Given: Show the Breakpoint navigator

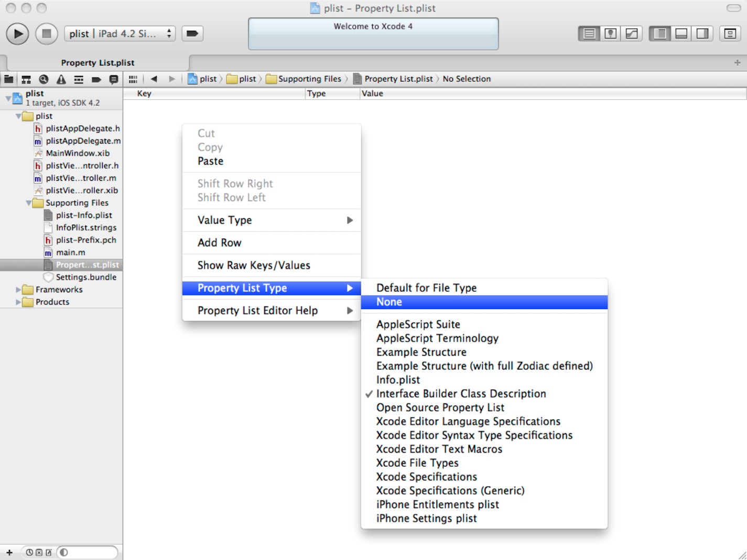Looking at the screenshot, I should 96,79.
